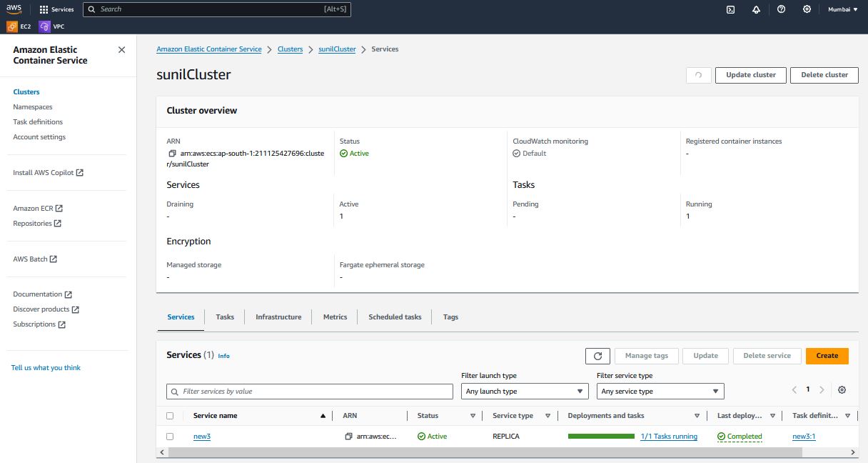Switch to the Infrastructure tab
The height and width of the screenshot is (463, 868).
(x=278, y=317)
